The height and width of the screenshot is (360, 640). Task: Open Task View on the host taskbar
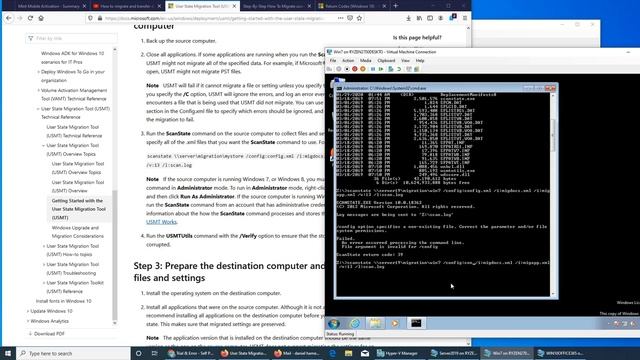click(x=154, y=353)
